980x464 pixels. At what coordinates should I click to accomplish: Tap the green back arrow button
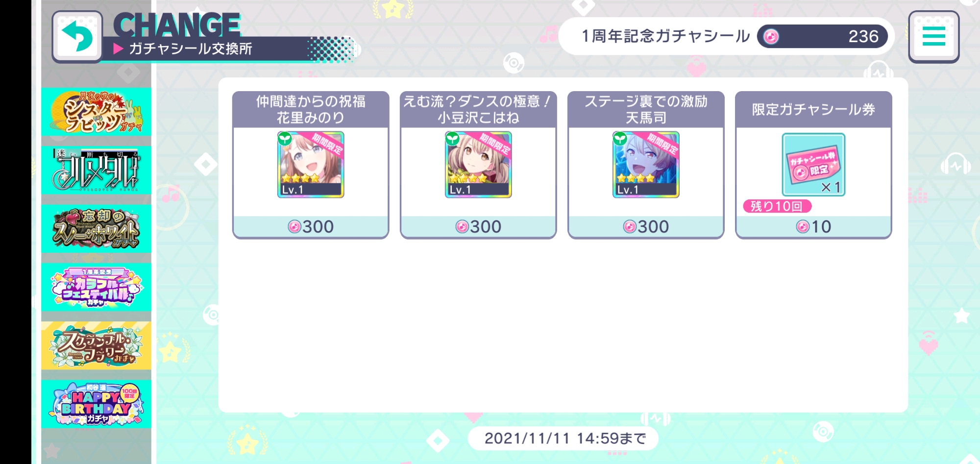[x=77, y=37]
